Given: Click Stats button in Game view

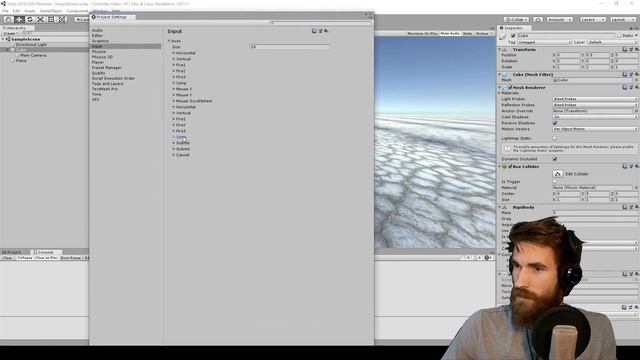Looking at the screenshot, I should (467, 33).
